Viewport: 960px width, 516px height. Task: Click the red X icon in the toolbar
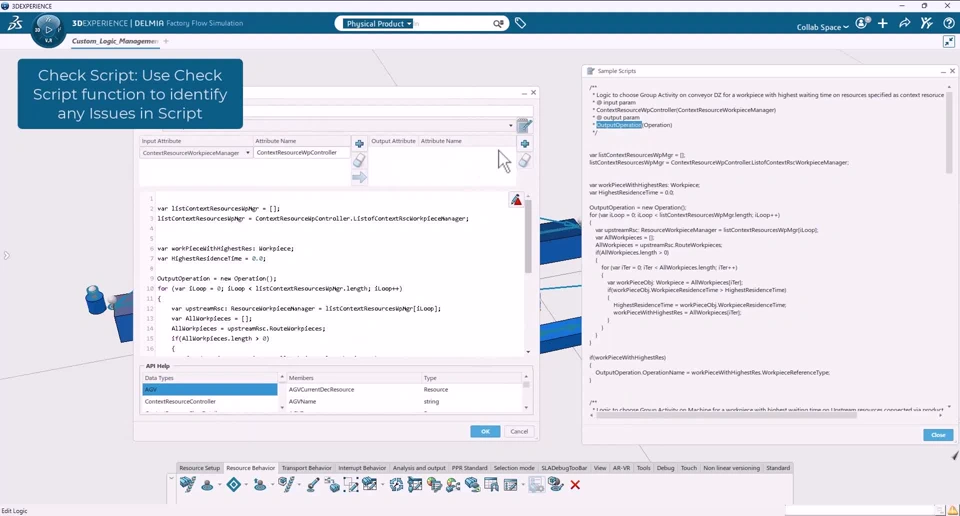click(x=575, y=485)
